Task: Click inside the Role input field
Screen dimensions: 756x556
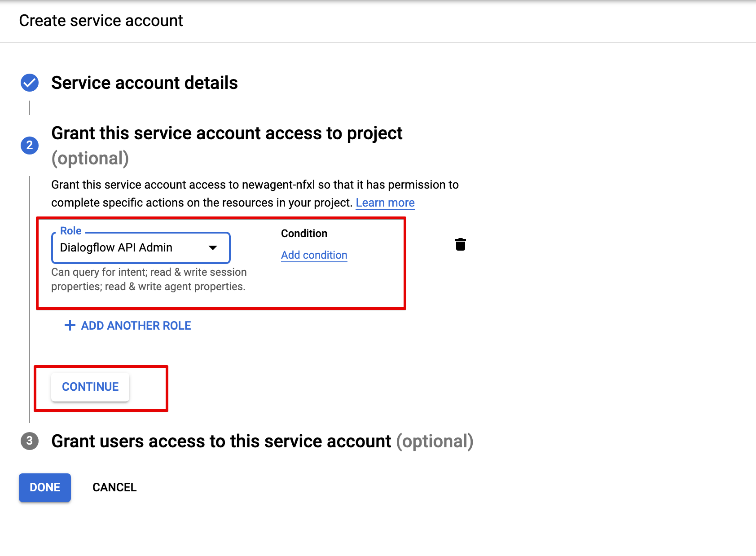Action: (x=126, y=247)
